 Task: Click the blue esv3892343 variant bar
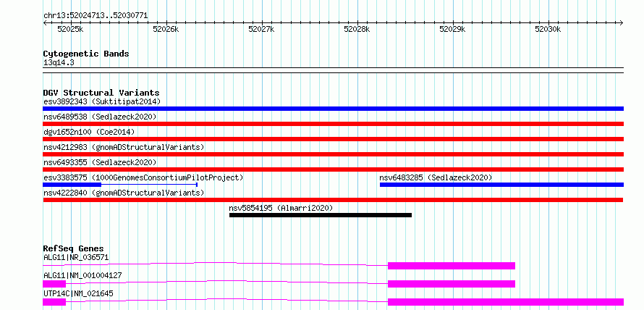click(x=333, y=109)
